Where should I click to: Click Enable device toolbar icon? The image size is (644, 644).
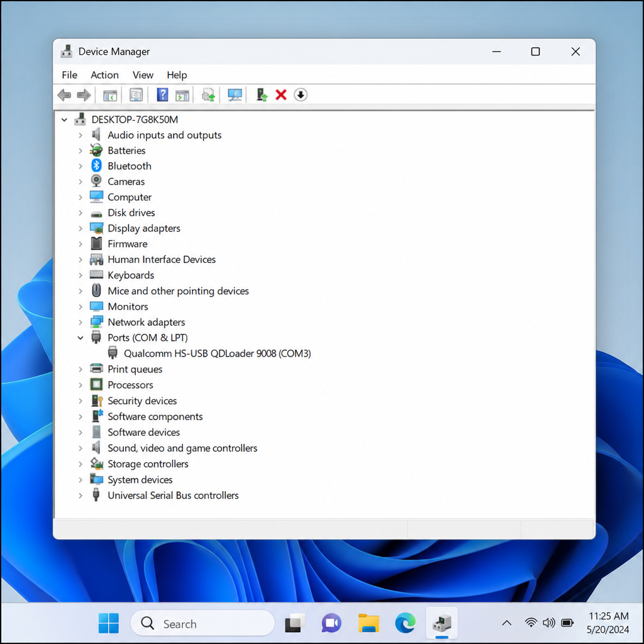[262, 95]
